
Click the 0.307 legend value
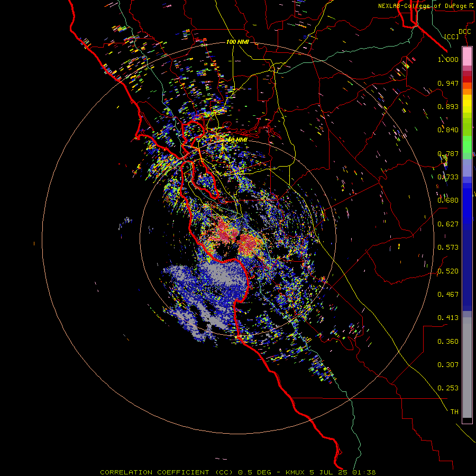click(x=448, y=365)
